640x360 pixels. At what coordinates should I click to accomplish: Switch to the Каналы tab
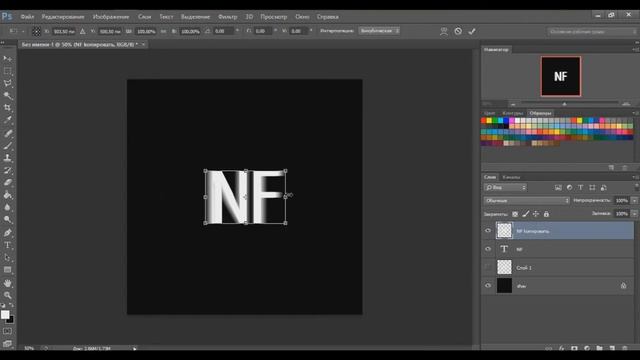(x=511, y=177)
